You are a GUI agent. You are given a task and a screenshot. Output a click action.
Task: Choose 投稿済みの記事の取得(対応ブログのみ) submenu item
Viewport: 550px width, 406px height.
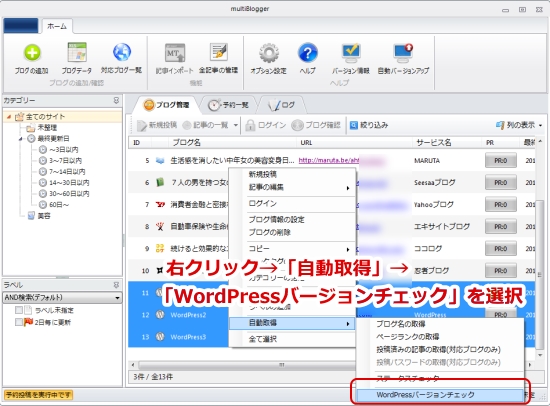(440, 350)
